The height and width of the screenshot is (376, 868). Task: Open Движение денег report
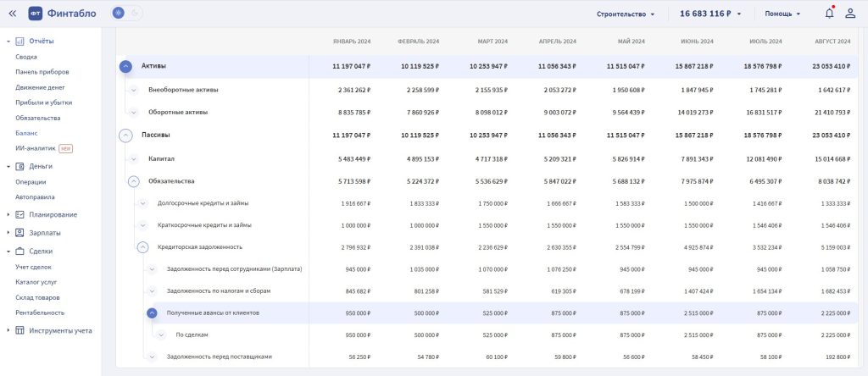pos(40,87)
